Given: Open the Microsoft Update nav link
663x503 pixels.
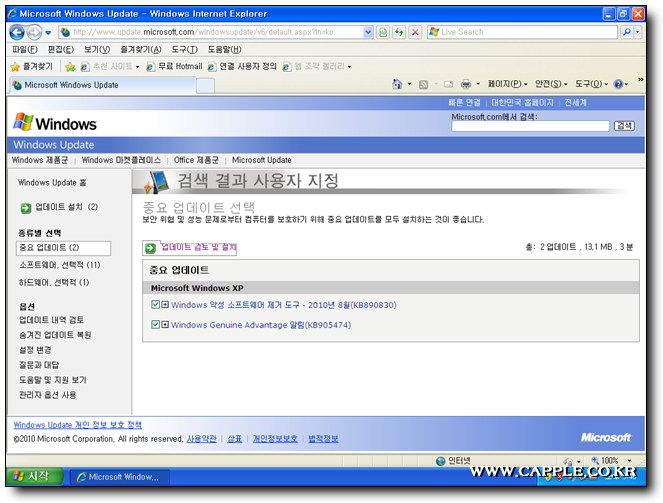Looking at the screenshot, I should 261,160.
